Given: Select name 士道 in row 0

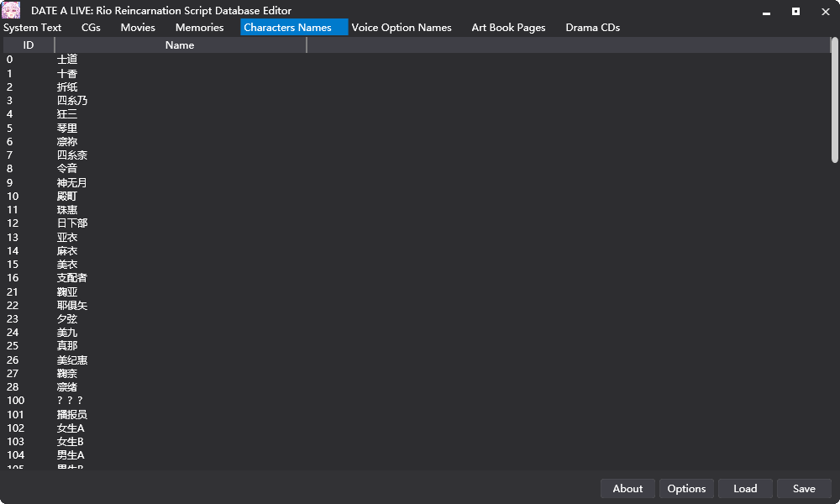Looking at the screenshot, I should tap(67, 60).
